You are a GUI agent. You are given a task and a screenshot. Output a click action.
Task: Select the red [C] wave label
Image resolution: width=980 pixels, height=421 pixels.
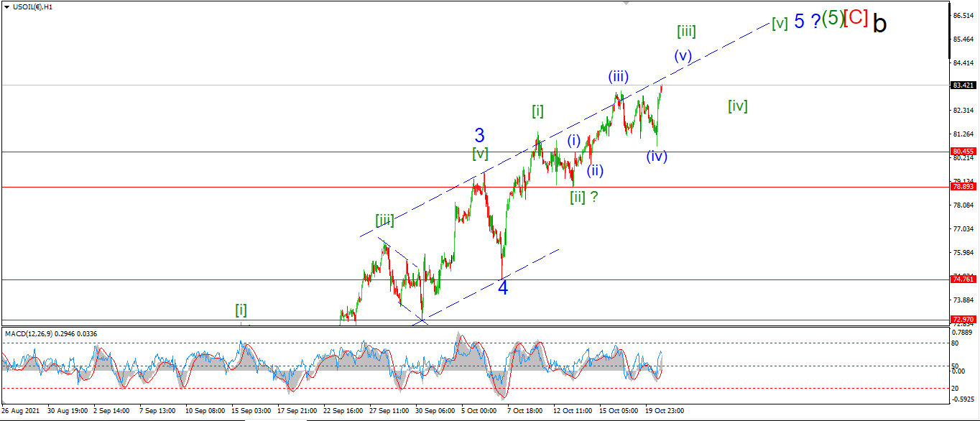click(856, 18)
